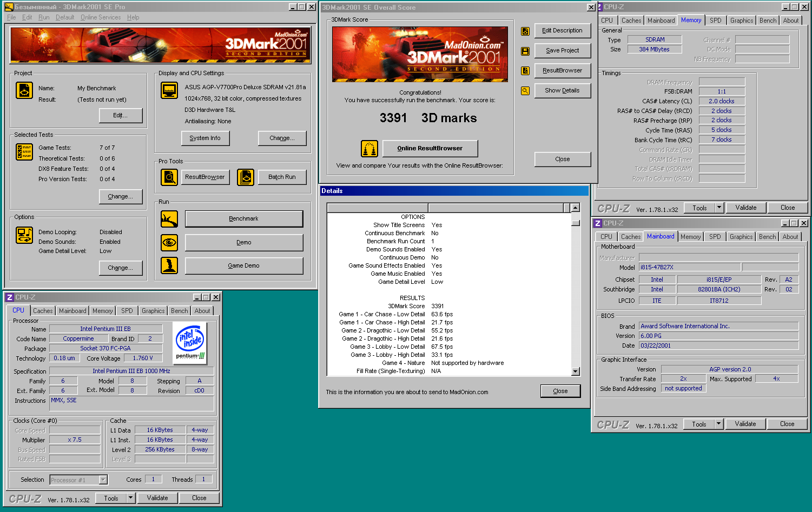Screen dimensions: 812x512
Task: Open the Default menu in 3DMark2001
Action: pyautogui.click(x=65, y=17)
